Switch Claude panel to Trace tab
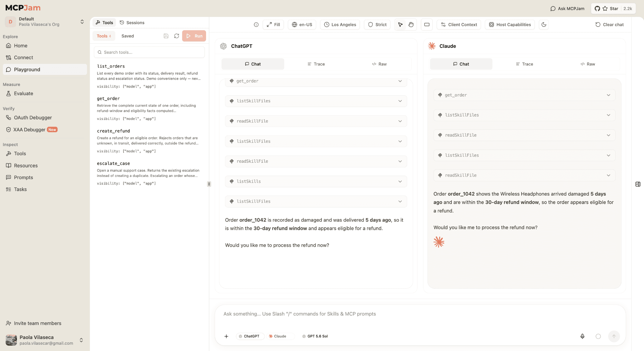This screenshot has width=644, height=351. tap(524, 64)
